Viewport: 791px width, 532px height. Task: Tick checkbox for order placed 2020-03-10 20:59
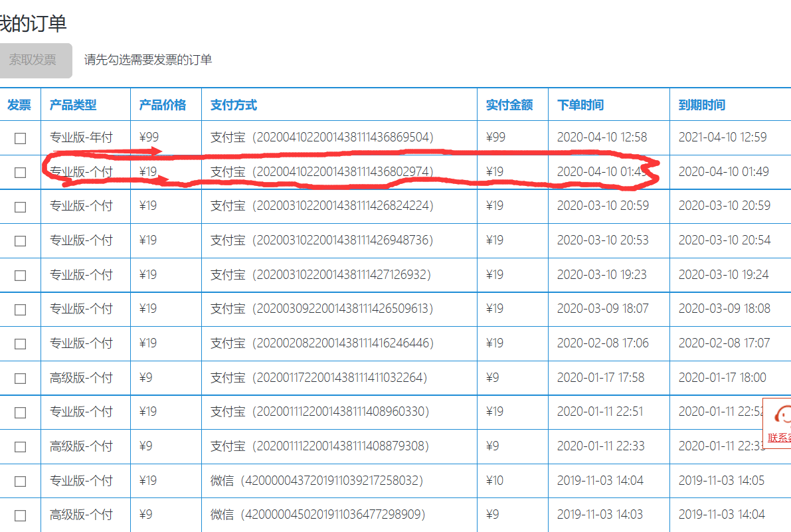[21, 207]
